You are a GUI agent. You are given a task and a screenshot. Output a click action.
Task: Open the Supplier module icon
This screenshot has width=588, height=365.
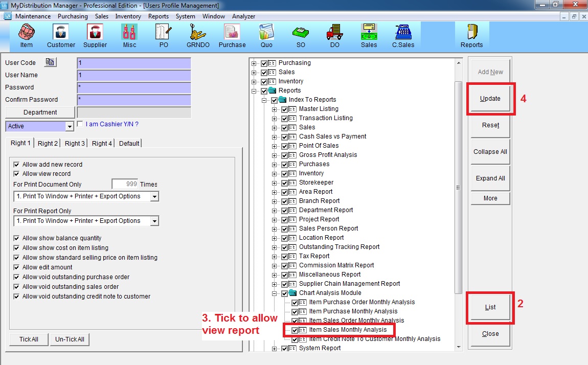95,35
